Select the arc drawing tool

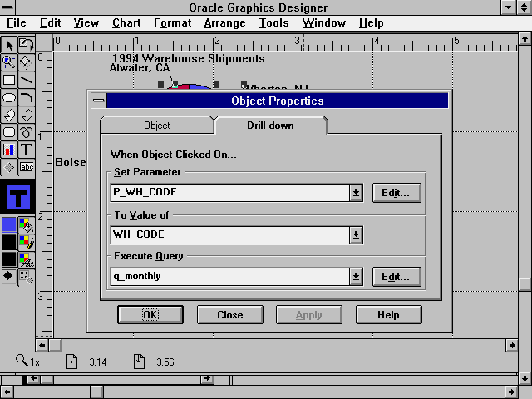coord(27,97)
